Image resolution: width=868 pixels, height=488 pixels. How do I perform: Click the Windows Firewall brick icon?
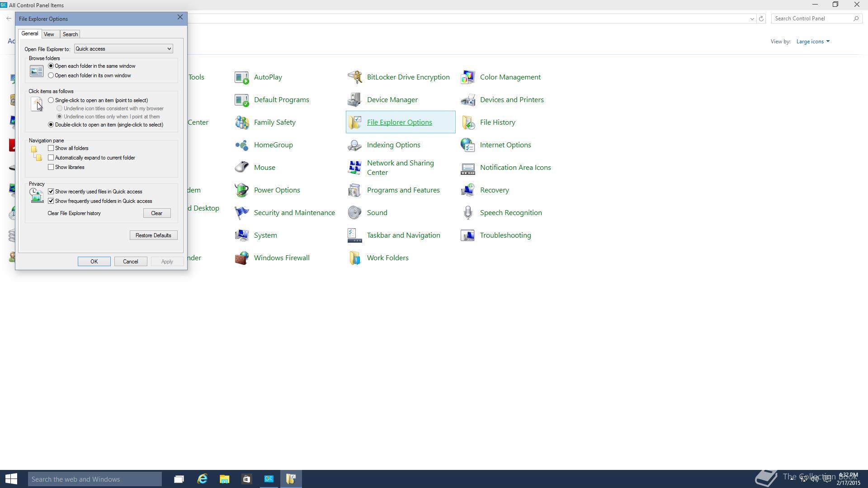pyautogui.click(x=242, y=258)
